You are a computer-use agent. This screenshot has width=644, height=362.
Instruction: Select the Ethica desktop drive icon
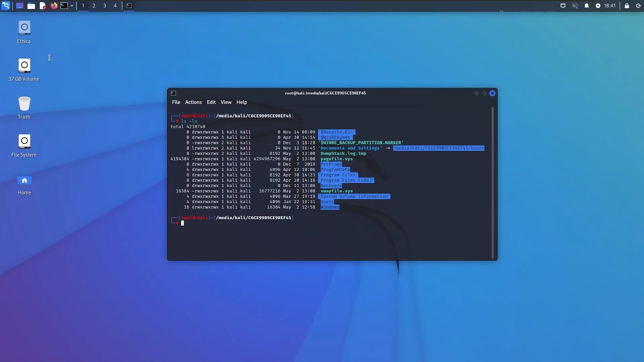click(x=24, y=32)
